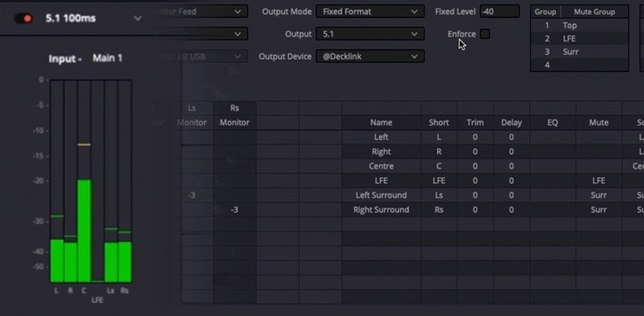Toggle the red record switch beside 5.1 100ms
The height and width of the screenshot is (316, 644).
pos(23,19)
